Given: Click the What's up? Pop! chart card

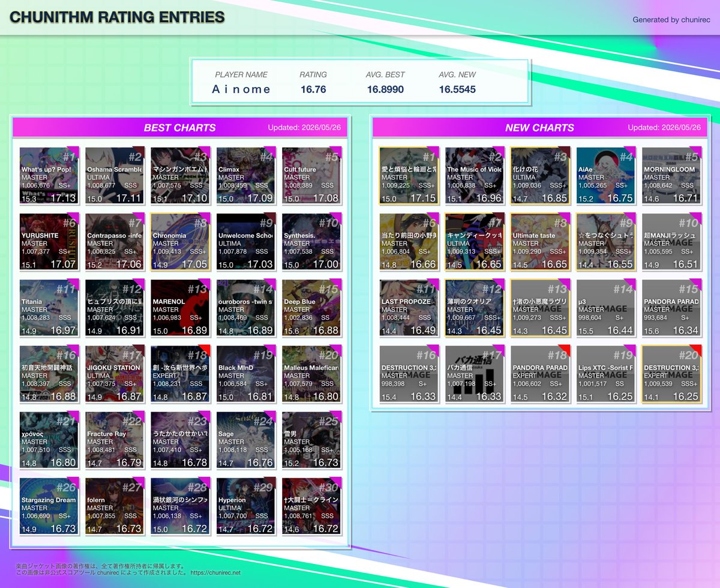Looking at the screenshot, I should point(49,176).
